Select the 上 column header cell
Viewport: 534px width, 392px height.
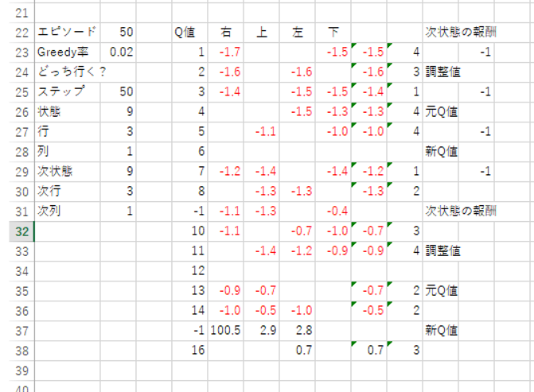point(261,33)
